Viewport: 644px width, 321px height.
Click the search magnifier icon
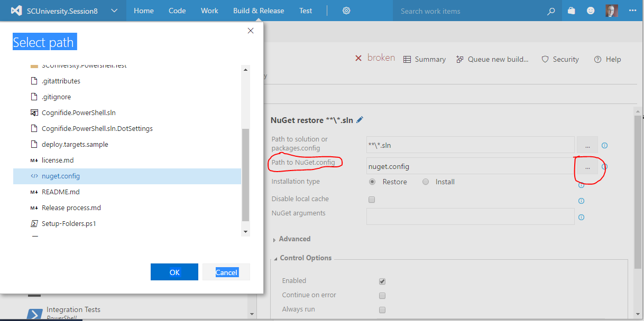point(551,11)
